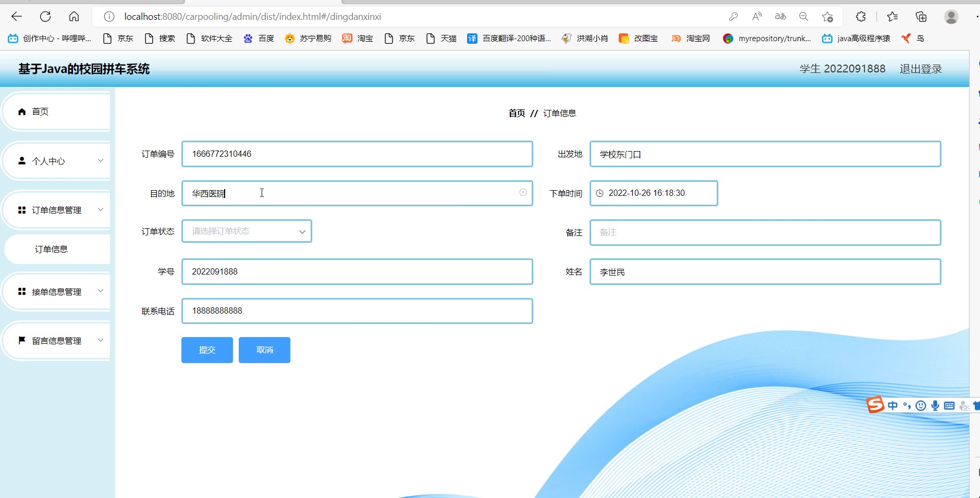Image resolution: width=980 pixels, height=498 pixels.
Task: Click the 个人中心 person icon
Action: pos(22,160)
